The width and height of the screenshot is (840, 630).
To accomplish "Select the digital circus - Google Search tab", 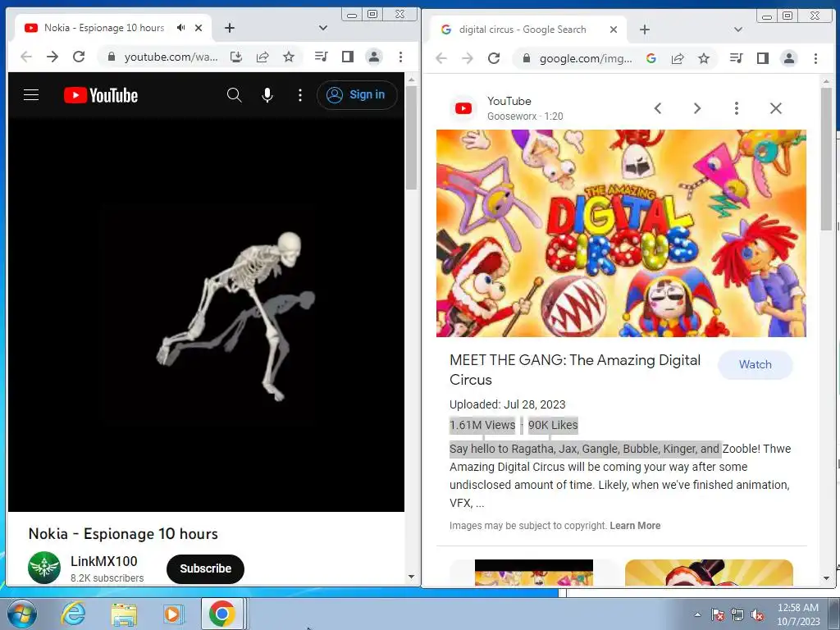I will point(523,30).
